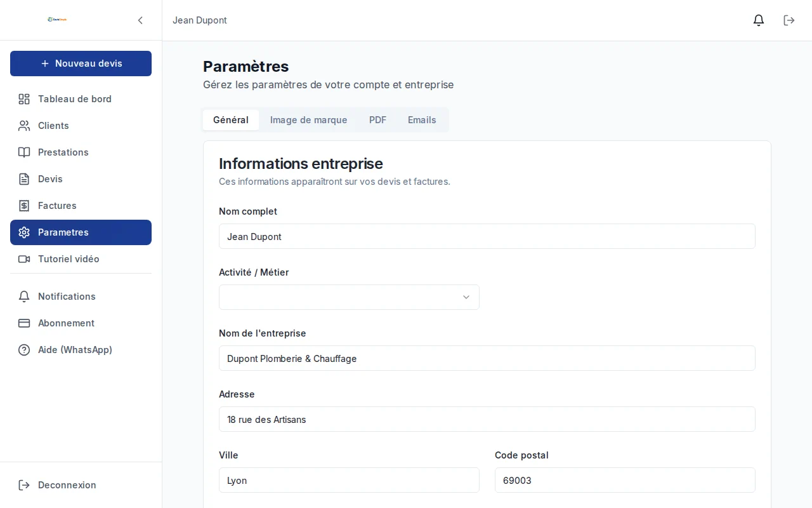Screen dimensions: 812x508
Task: Click the Aide help circle icon
Action: point(24,350)
